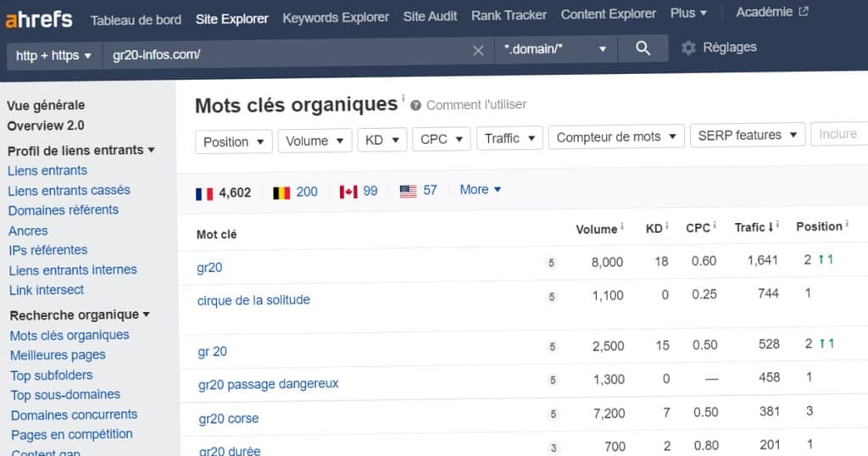Open the Position filter dropdown
Screen dimensions: 868x456
234,142
